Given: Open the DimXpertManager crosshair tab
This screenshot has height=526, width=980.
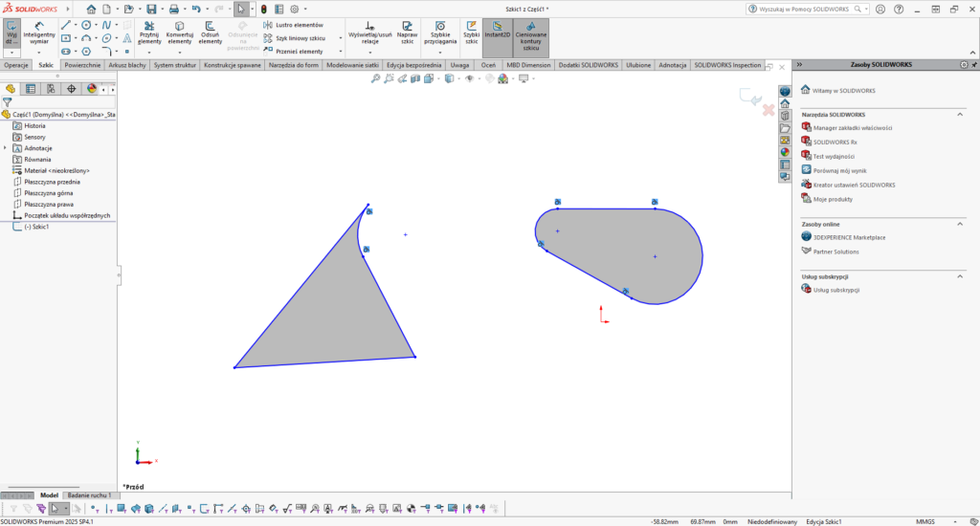Looking at the screenshot, I should tap(72, 88).
